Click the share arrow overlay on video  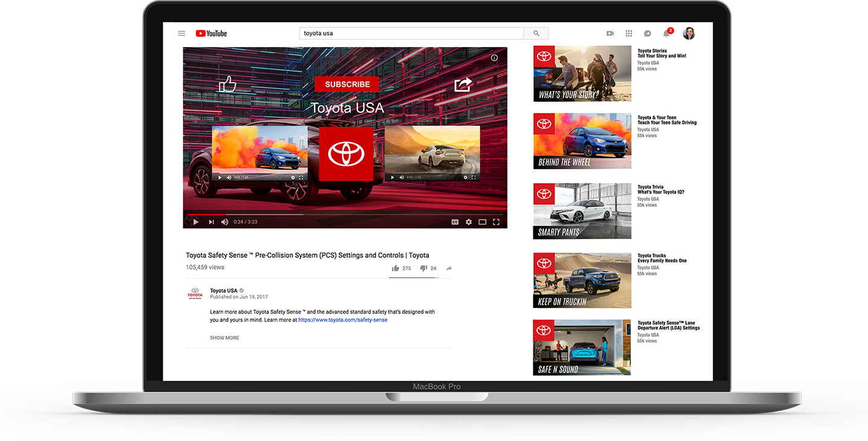[x=463, y=84]
